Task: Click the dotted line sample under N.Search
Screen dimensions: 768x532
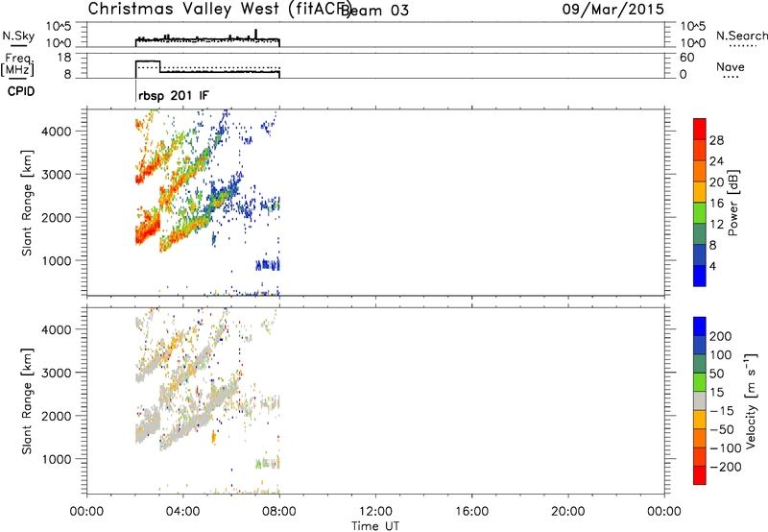Action: coord(743,46)
